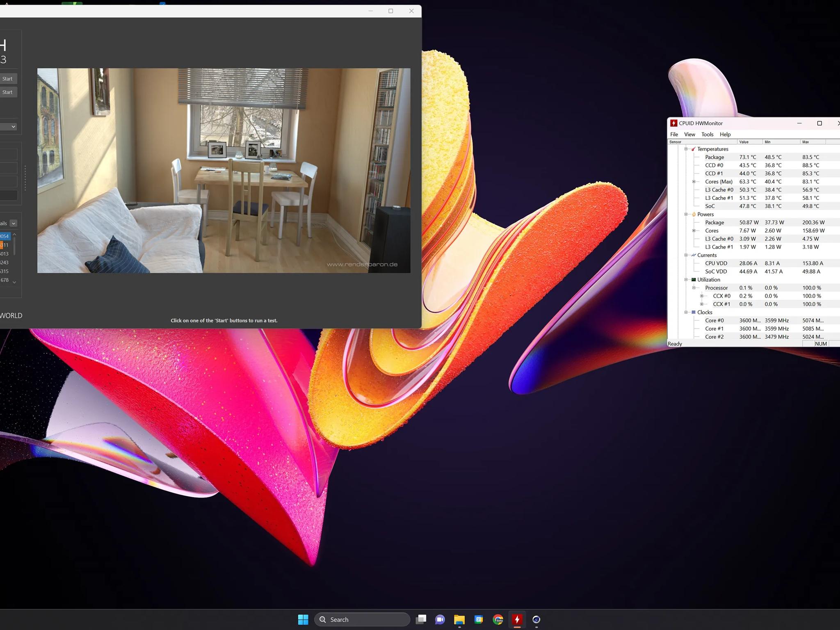Select the HWMonitor taskbar icon
840x630 pixels.
(517, 619)
